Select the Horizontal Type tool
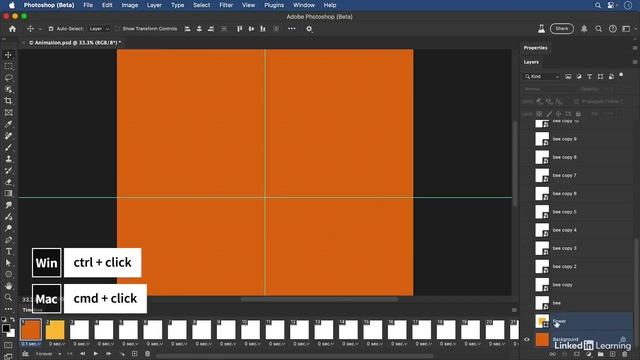Viewport: 640px width, 360px height. tap(9, 251)
